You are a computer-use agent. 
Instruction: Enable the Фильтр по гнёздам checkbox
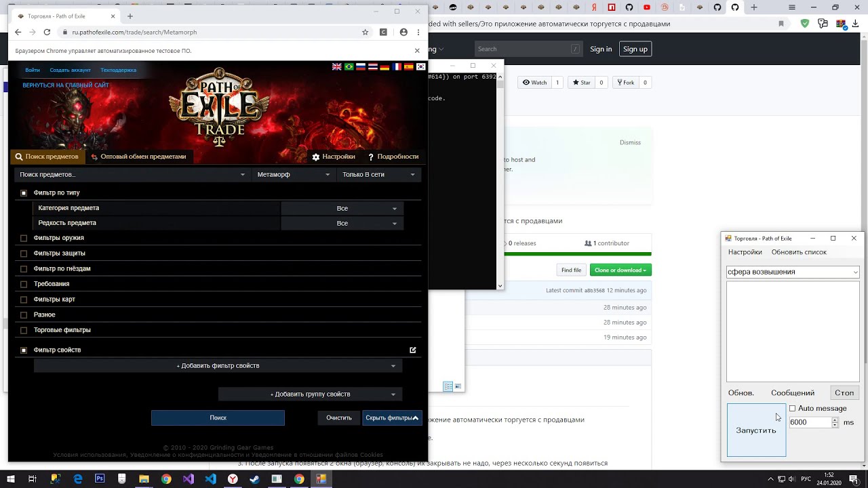point(24,269)
